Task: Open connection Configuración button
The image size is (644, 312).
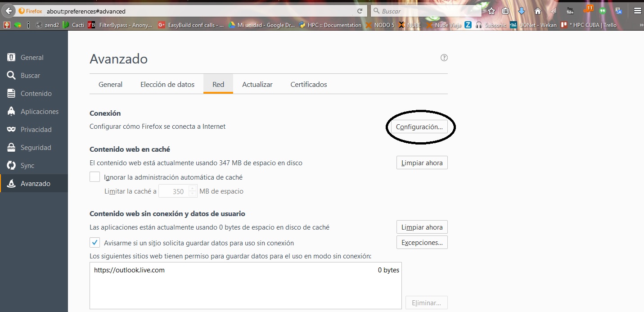Action: pos(419,127)
